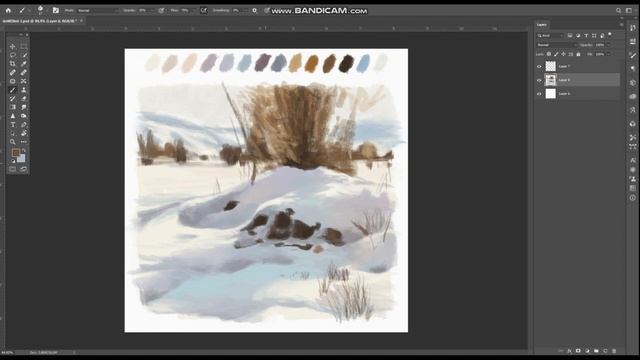Viewport: 640px width, 360px height.
Task: Open the brush Mode dropdown in options bar
Action: pyautogui.click(x=97, y=10)
